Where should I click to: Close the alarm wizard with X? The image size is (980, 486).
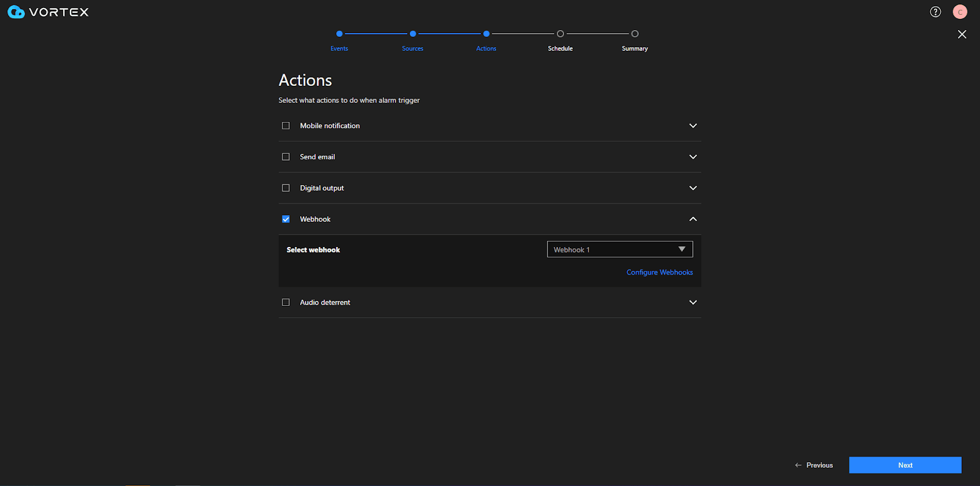point(962,34)
